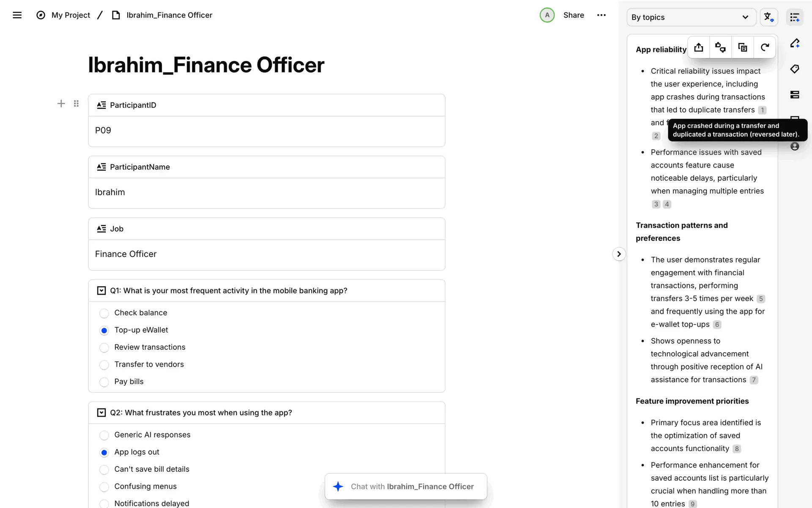The width and height of the screenshot is (812, 508).
Task: Click the Share button
Action: point(573,15)
